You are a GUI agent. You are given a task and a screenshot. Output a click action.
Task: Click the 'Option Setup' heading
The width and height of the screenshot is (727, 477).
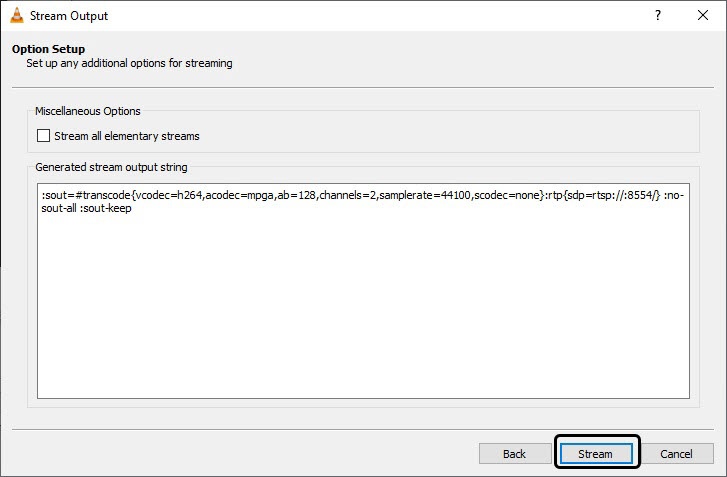48,49
